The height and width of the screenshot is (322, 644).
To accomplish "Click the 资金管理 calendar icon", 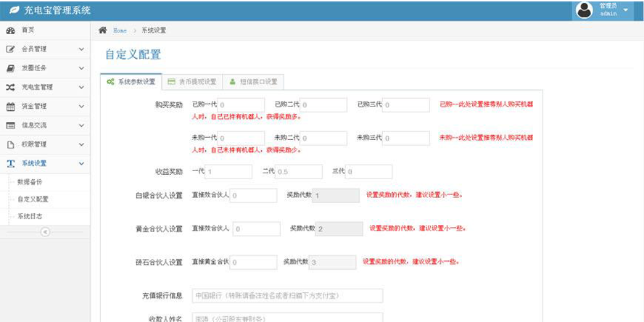I will [x=11, y=107].
